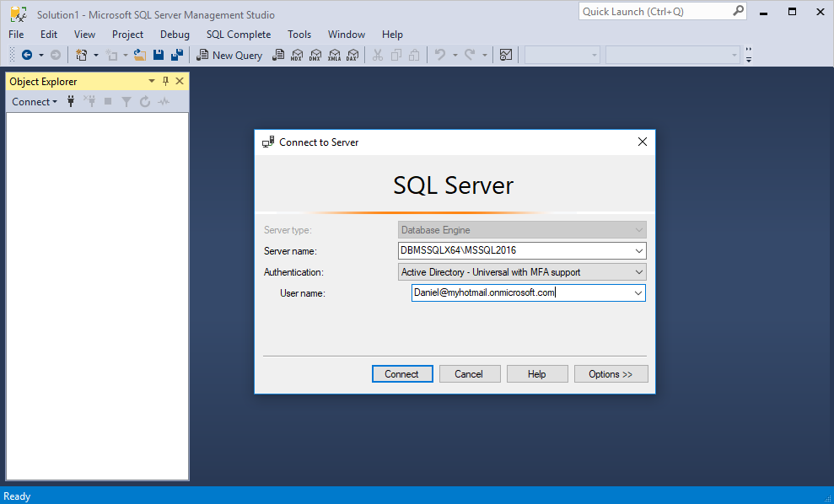
Task: Open the Authentication dropdown list
Action: coord(639,272)
